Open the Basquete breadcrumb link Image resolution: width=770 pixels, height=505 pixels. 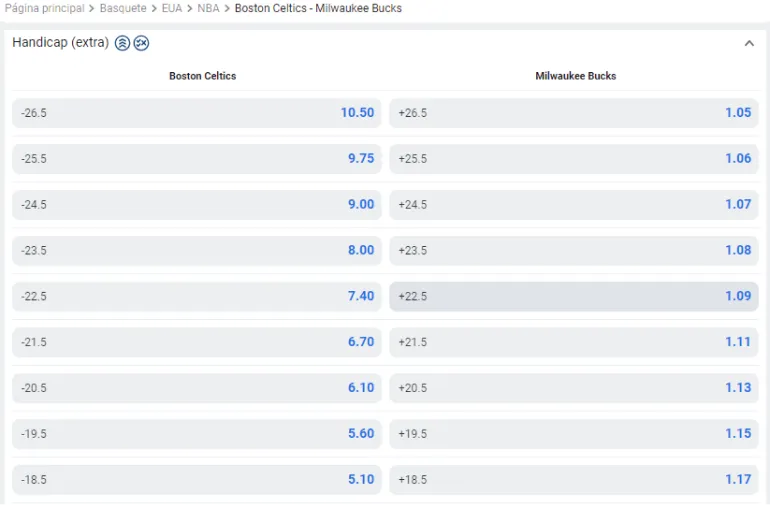click(123, 8)
